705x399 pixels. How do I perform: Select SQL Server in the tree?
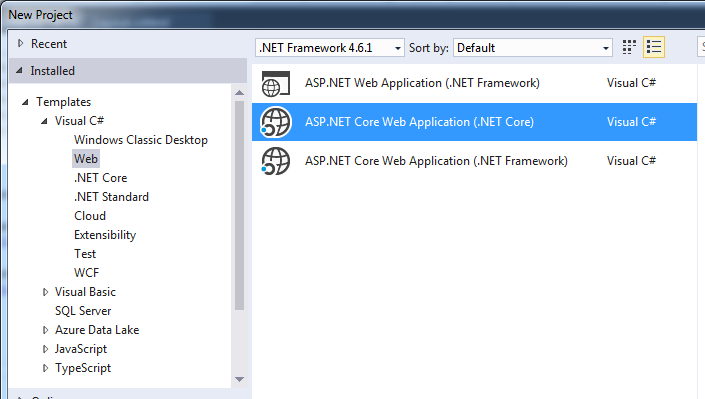click(x=83, y=311)
